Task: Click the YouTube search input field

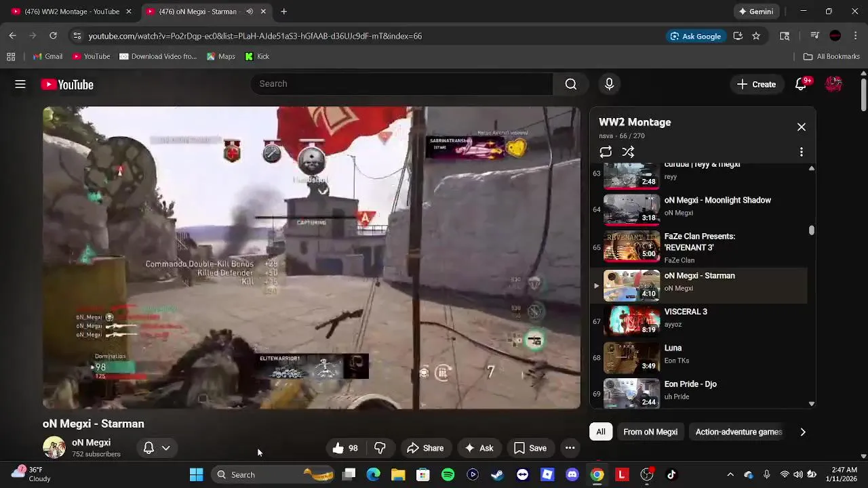Action: (401, 84)
